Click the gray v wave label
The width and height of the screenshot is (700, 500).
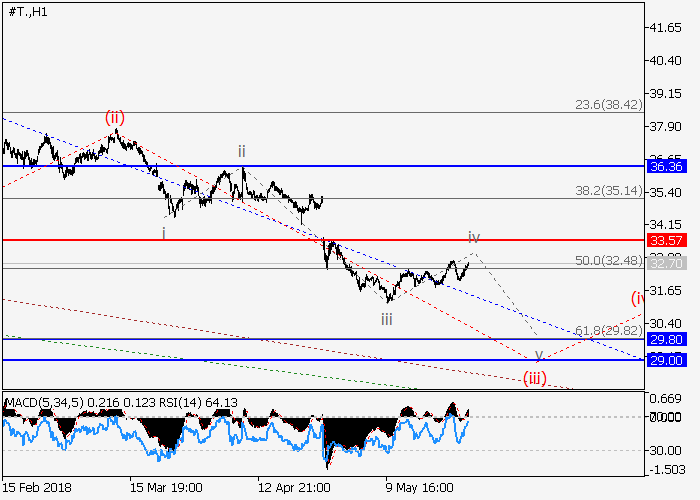coord(538,354)
